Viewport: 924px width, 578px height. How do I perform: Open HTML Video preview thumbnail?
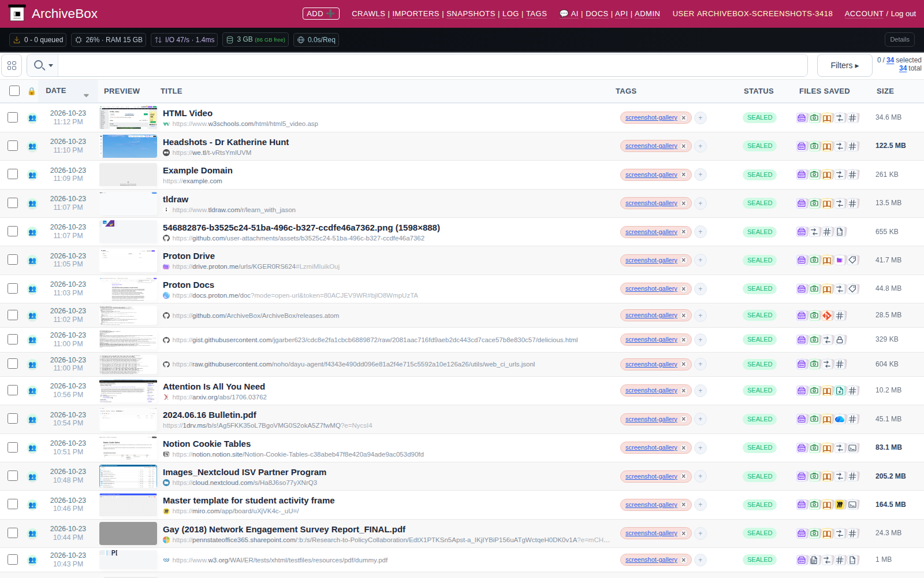128,118
